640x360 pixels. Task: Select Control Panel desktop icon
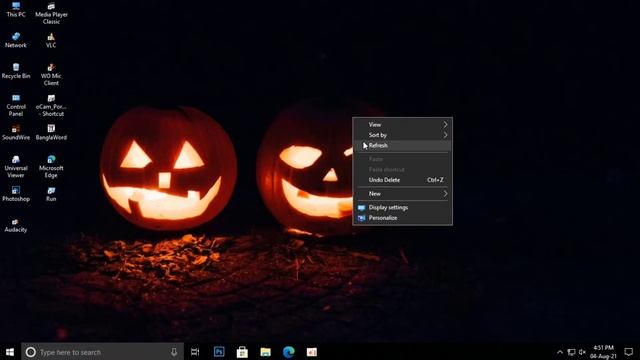[16, 105]
